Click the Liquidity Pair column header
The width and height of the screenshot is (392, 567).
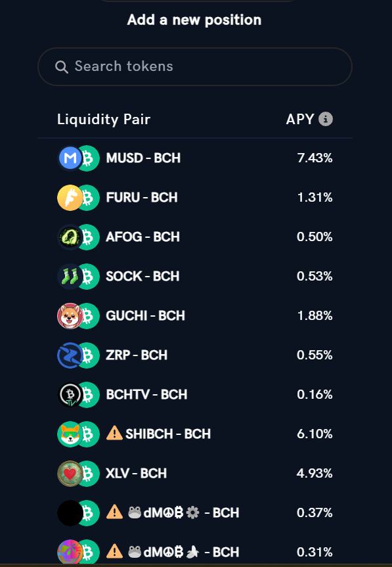click(x=104, y=120)
